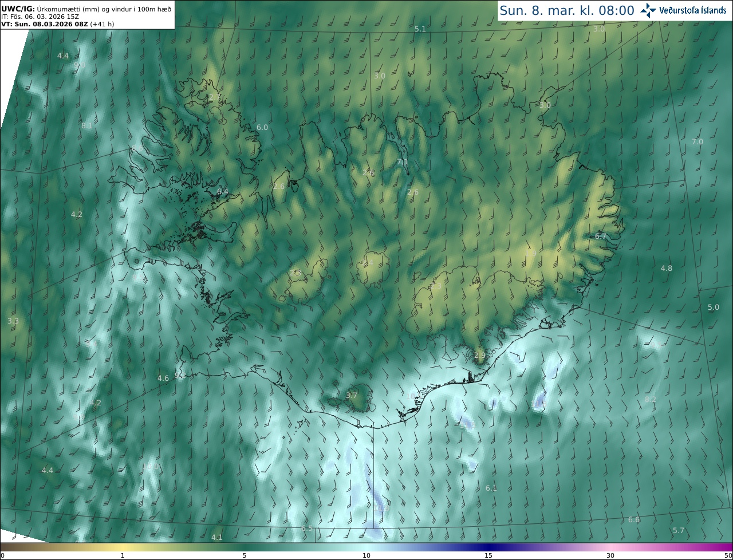Click the 'UWC/IG: Úrkomumætti (mm)' title line
This screenshot has height=560, width=733.
pos(86,9)
